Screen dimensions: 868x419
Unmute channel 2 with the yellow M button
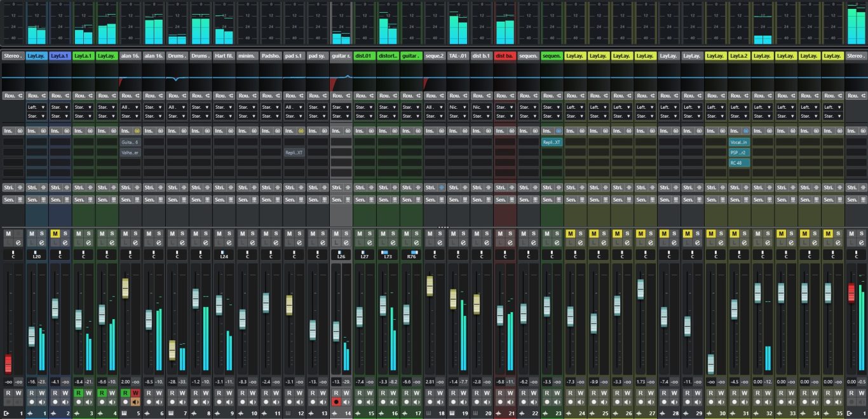(55, 234)
